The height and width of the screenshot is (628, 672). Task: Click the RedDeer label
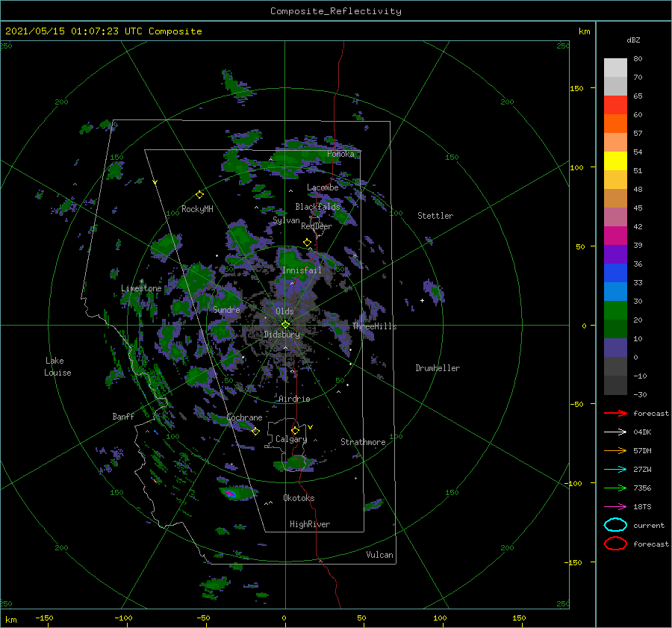(317, 226)
